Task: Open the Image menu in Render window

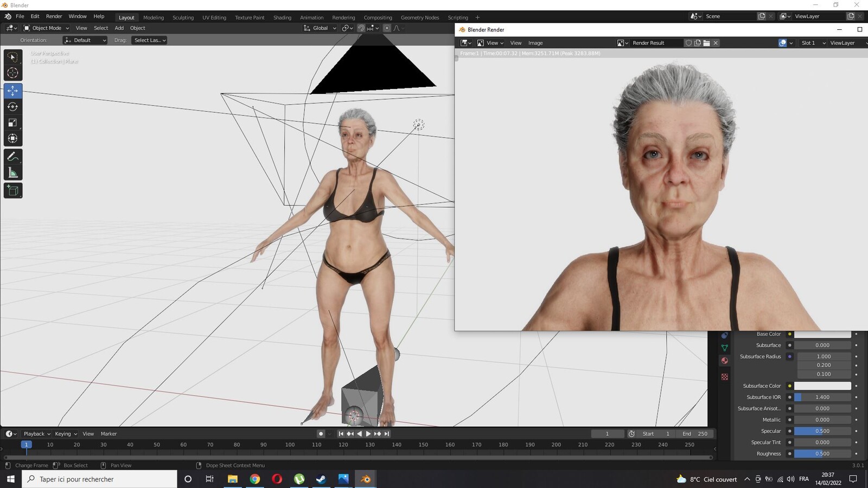Action: tap(535, 43)
